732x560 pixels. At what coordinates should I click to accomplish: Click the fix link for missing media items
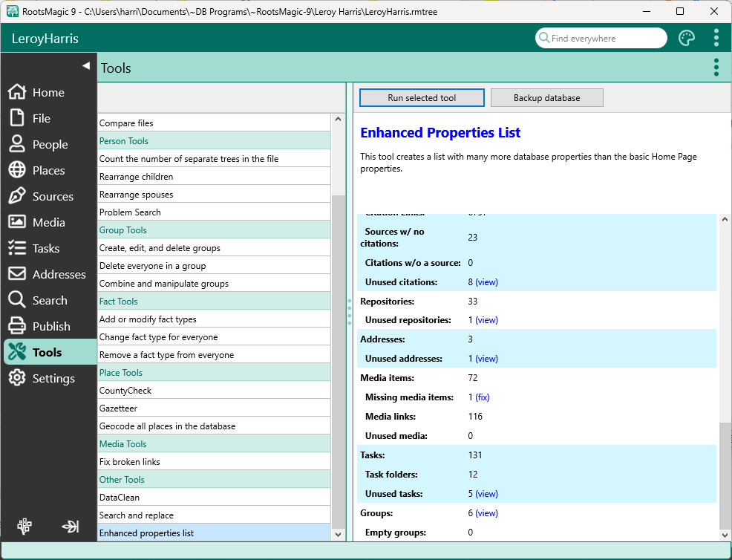[483, 397]
